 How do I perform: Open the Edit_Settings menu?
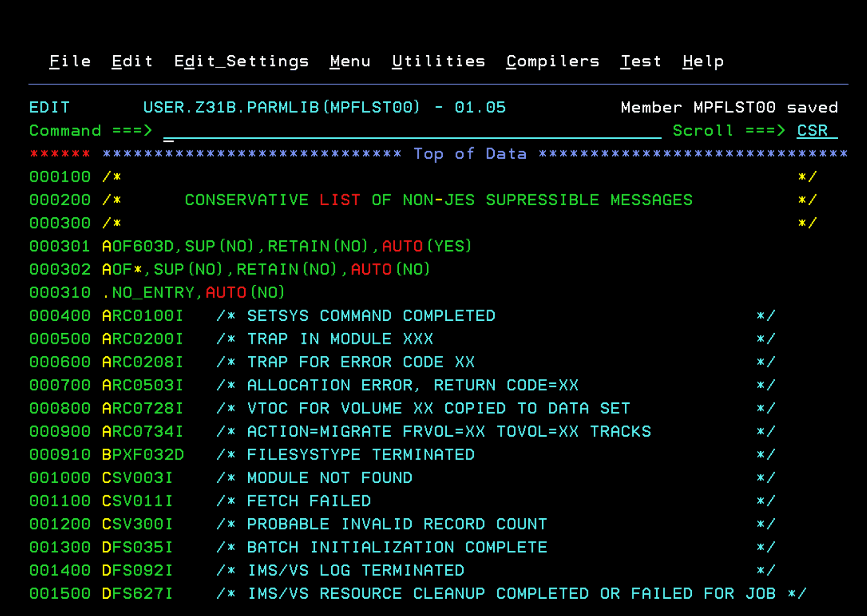tap(241, 61)
